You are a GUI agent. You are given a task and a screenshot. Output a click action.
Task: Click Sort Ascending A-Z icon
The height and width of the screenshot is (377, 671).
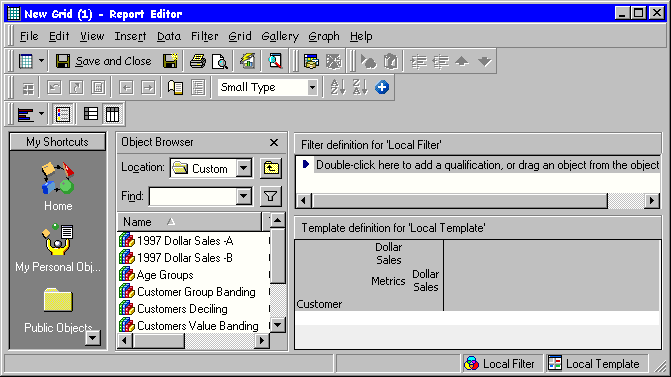[x=338, y=88]
